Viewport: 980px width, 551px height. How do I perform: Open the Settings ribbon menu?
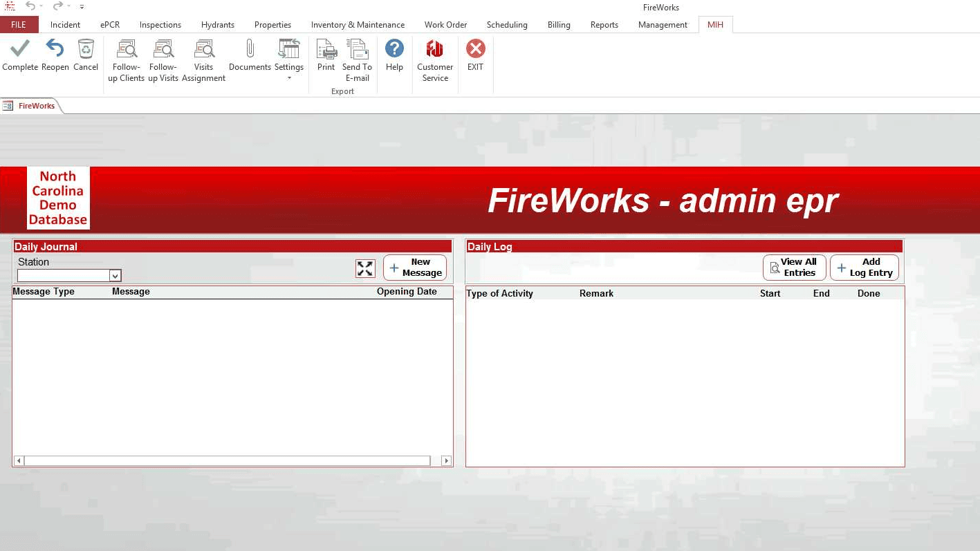[x=289, y=59]
